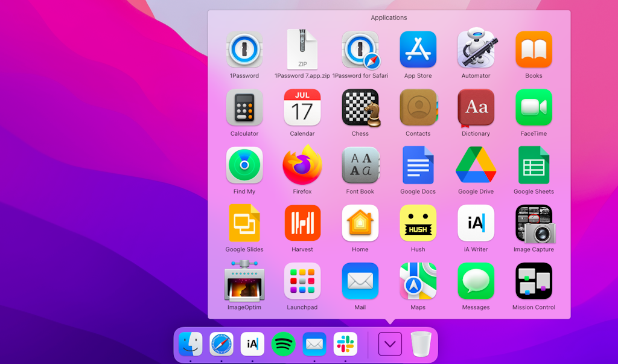Open Google Drive
This screenshot has height=364, width=618.
pos(476,166)
